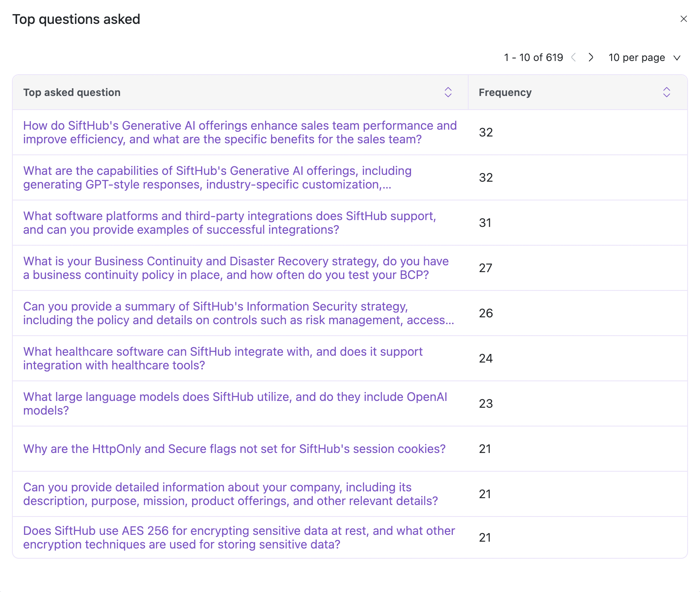Click the 1 - 10 of 619 pagination text
This screenshot has height=592, width=700.
tap(533, 58)
